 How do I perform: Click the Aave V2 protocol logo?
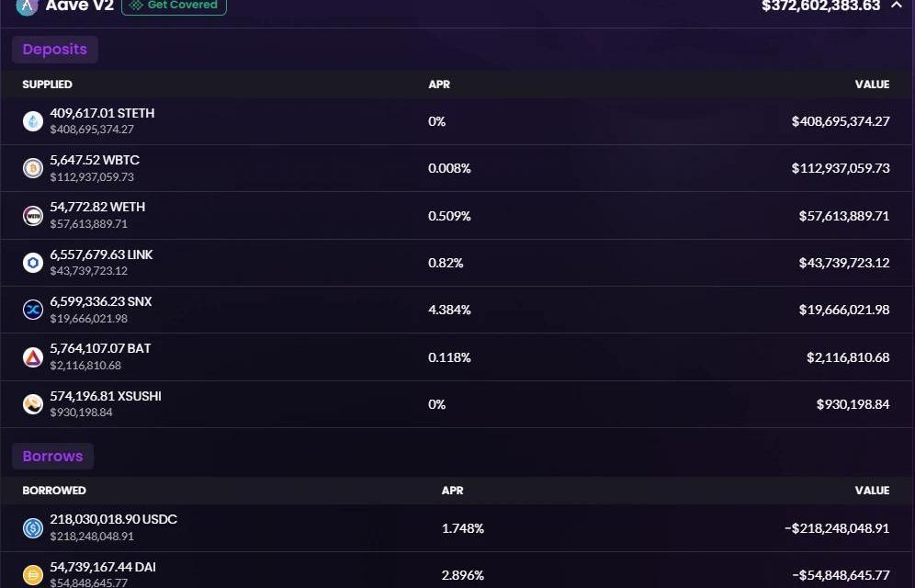pyautogui.click(x=27, y=6)
